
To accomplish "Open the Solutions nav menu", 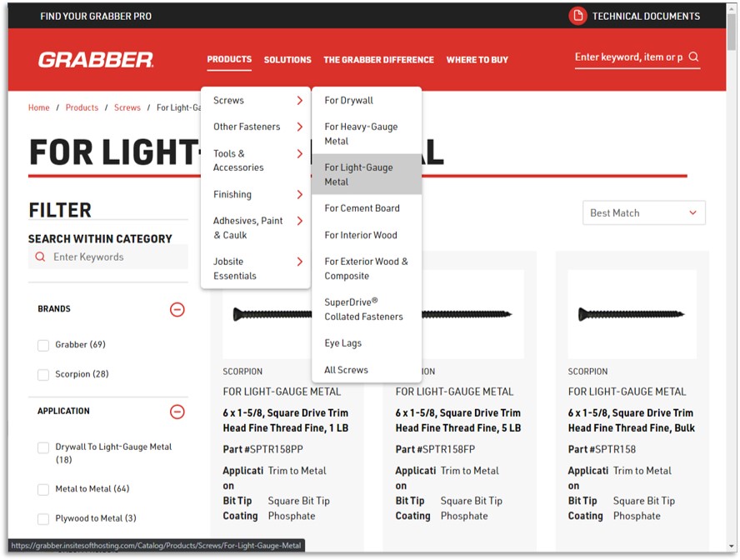I will point(287,60).
